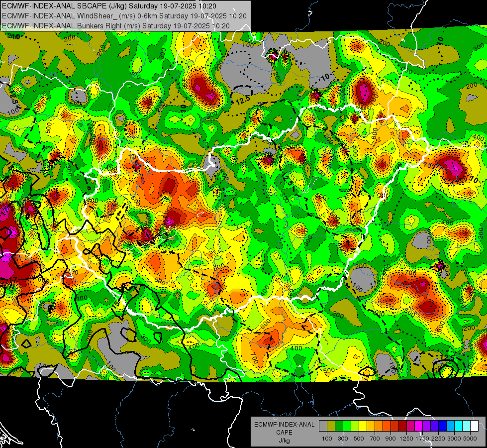
Task: Click the CAPE label in the legend
Action: [x=284, y=432]
